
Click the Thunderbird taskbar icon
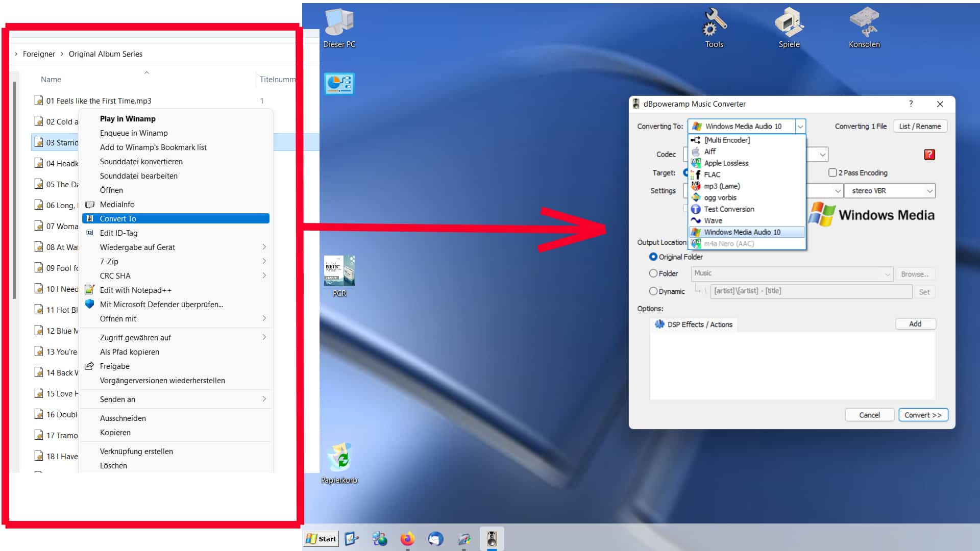pos(435,539)
